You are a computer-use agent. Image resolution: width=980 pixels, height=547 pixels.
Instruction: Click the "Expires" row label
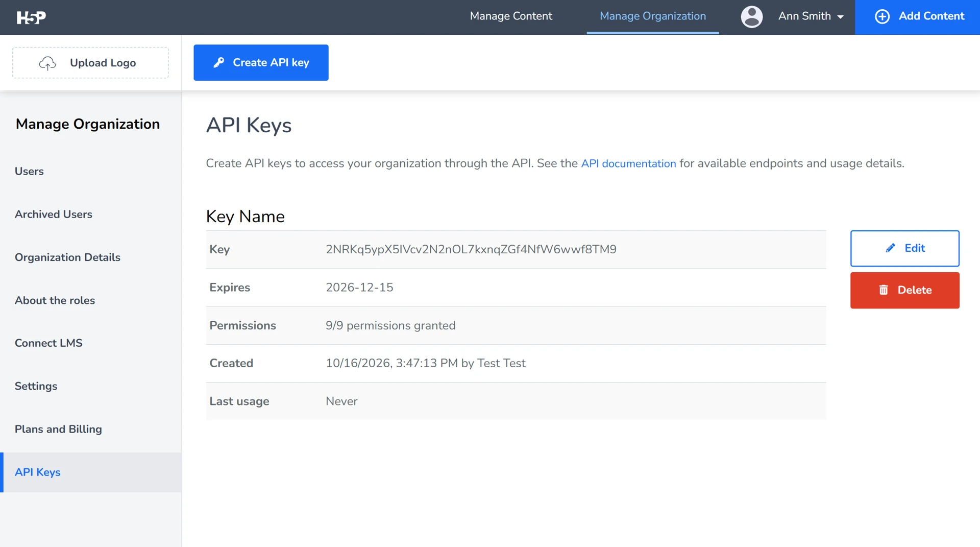[x=230, y=288]
